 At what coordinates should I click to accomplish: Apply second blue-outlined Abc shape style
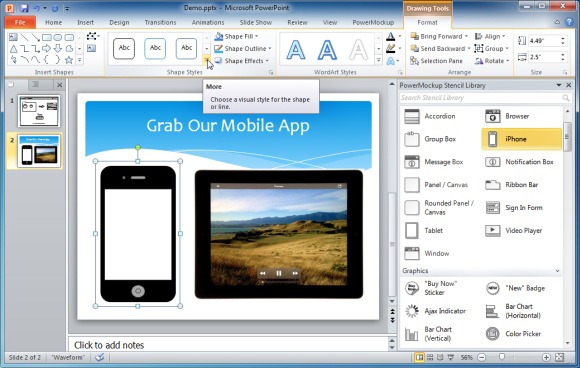(155, 48)
